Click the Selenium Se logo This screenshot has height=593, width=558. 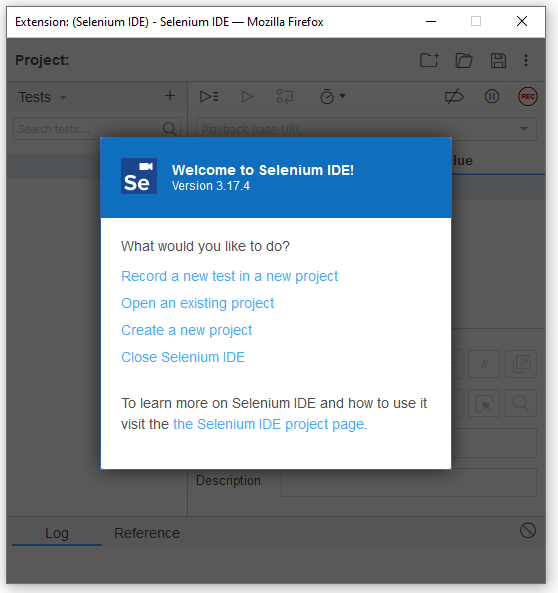point(139,176)
